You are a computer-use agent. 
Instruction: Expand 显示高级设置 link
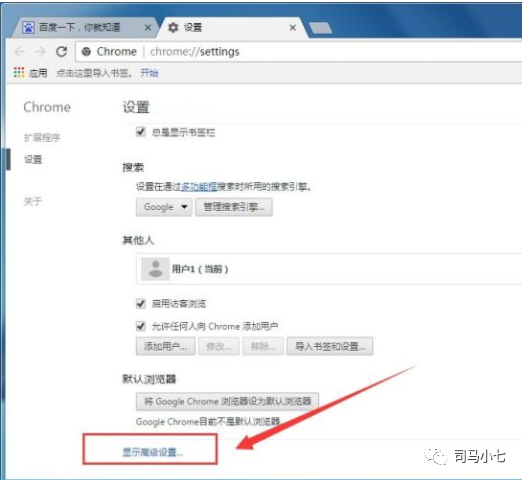coord(153,452)
